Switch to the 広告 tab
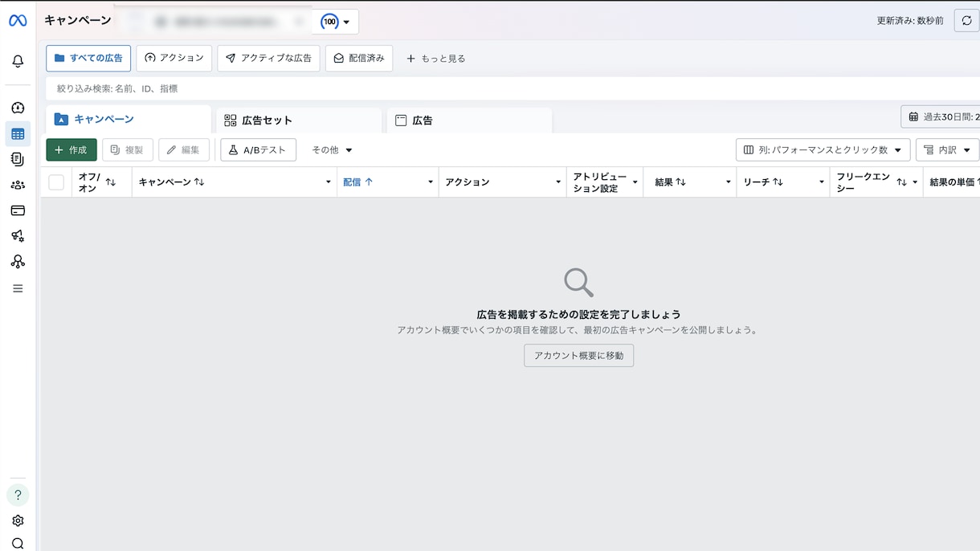The width and height of the screenshot is (980, 551). [469, 120]
